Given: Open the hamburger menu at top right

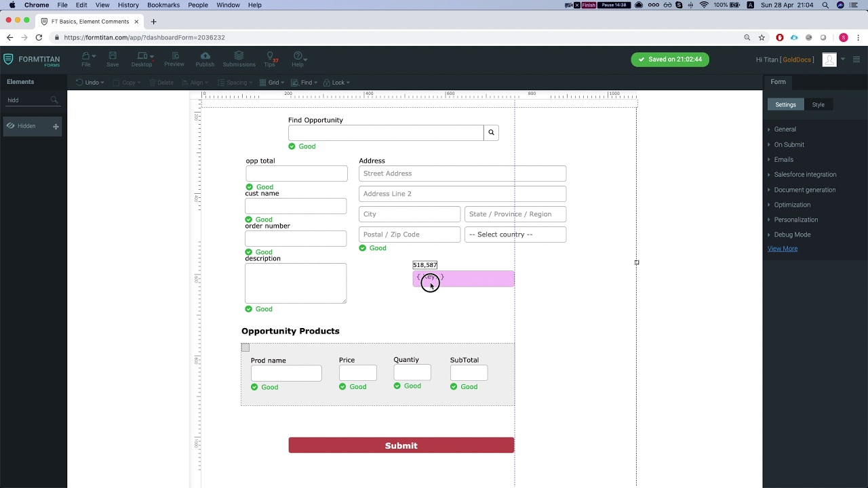Looking at the screenshot, I should pyautogui.click(x=856, y=60).
